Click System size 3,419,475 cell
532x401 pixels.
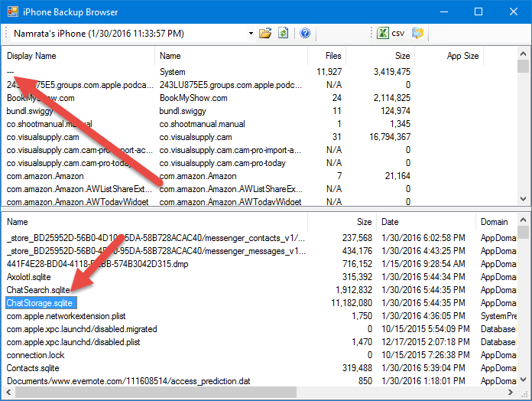click(392, 72)
